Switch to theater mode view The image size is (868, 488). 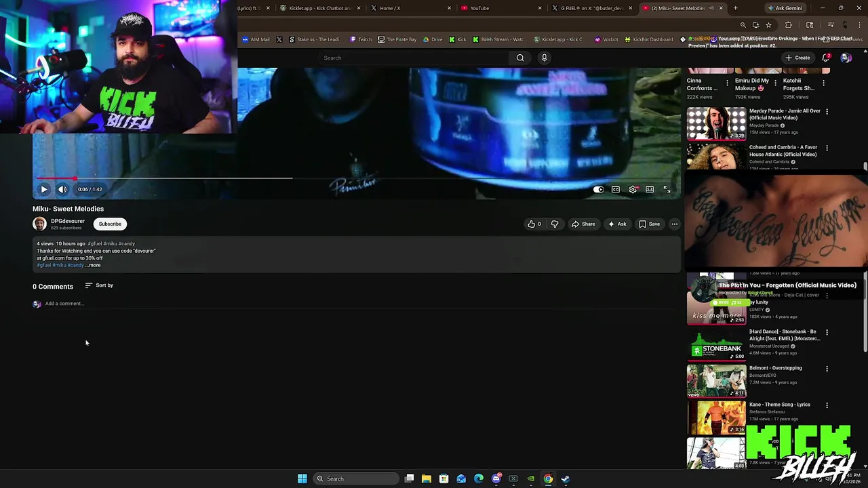(x=650, y=190)
